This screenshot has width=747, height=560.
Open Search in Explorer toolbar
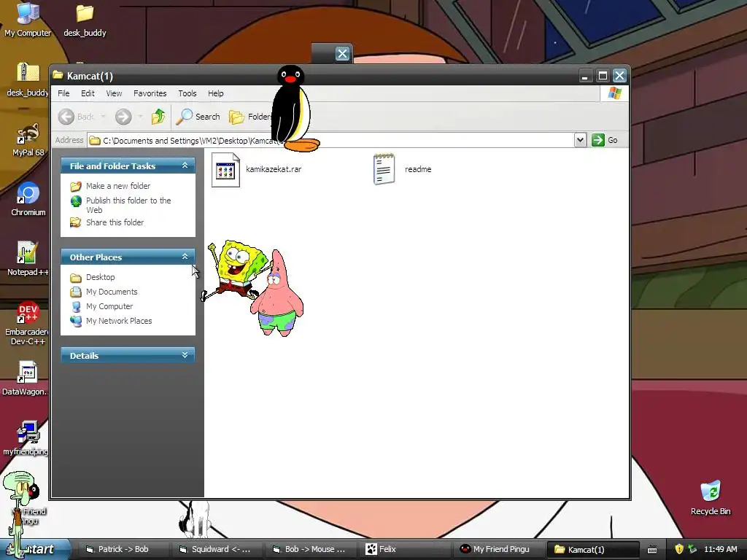[198, 117]
